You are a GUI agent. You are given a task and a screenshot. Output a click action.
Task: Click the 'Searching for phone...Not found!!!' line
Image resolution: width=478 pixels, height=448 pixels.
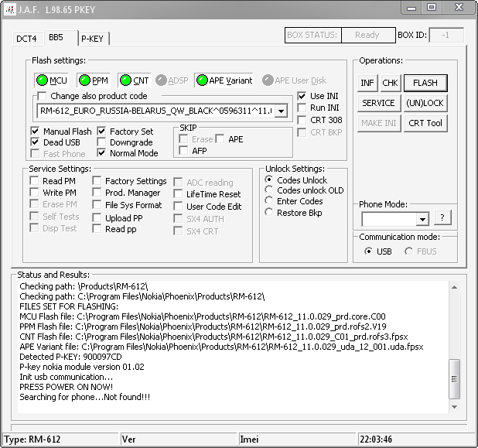85,397
